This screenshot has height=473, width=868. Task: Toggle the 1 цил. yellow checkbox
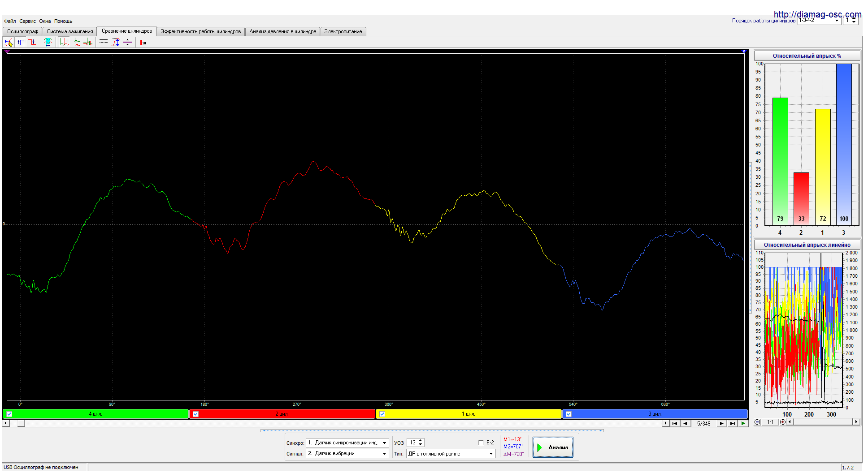pyautogui.click(x=382, y=414)
